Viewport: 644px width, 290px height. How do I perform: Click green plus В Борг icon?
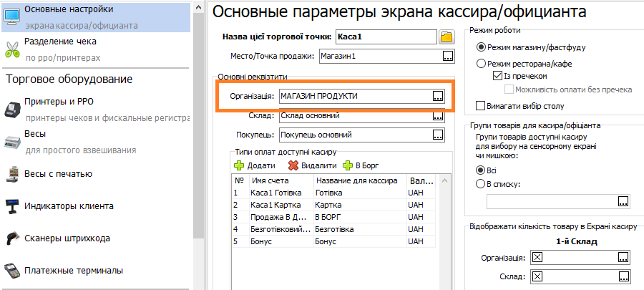click(x=348, y=166)
